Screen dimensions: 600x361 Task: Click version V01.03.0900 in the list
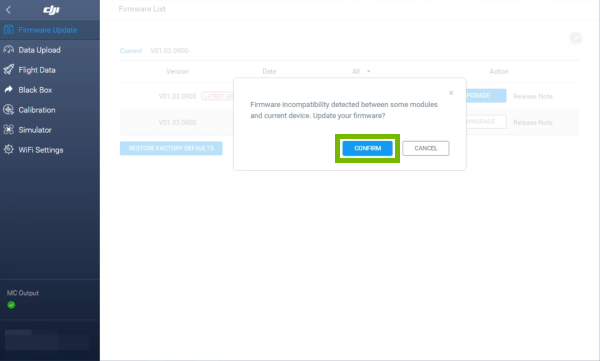point(177,96)
